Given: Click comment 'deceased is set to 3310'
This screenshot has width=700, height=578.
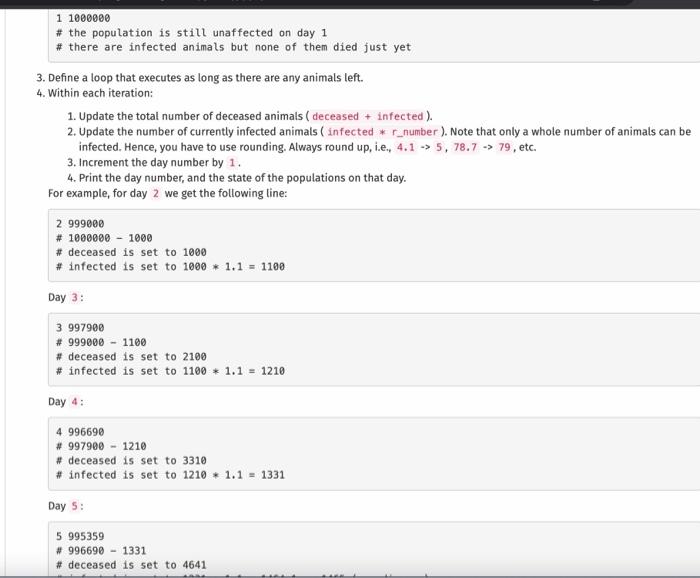Looking at the screenshot, I should (x=131, y=461).
